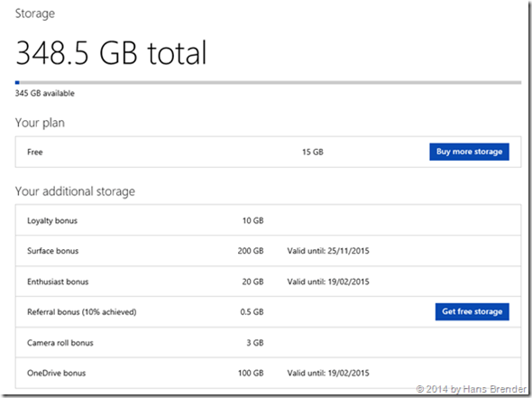Click the '20 GB' Enthusiast bonus value
Image resolution: width=532 pixels, height=398 pixels.
252,282
